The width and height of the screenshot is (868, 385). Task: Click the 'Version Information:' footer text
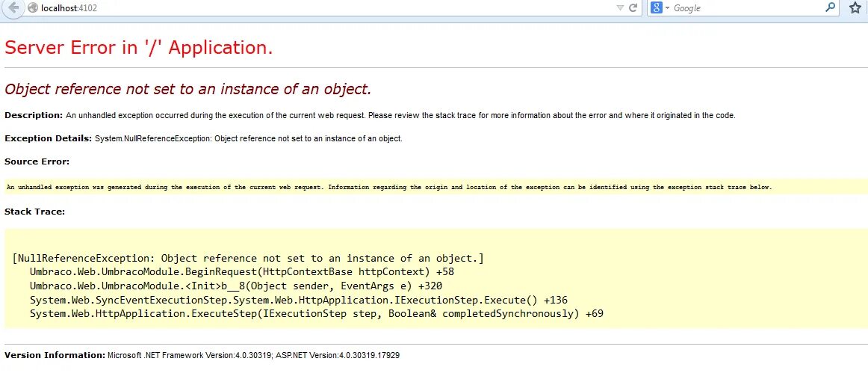pyautogui.click(x=55, y=355)
